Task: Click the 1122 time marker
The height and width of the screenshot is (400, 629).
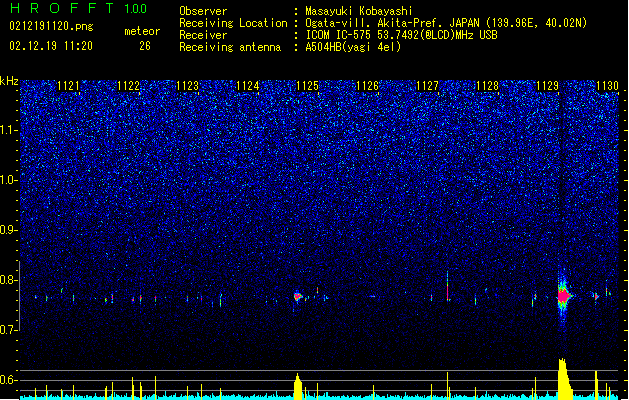Action: 128,86
